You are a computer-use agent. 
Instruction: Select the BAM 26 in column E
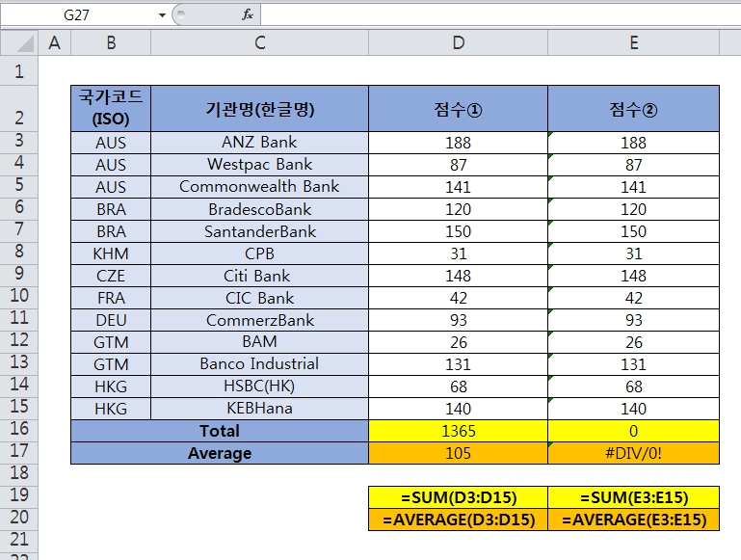click(634, 342)
